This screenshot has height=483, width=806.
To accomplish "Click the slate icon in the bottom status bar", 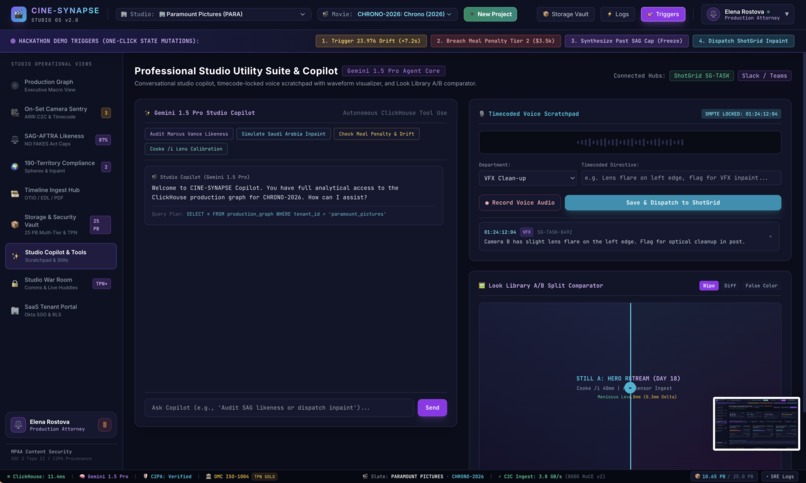I will (x=365, y=477).
